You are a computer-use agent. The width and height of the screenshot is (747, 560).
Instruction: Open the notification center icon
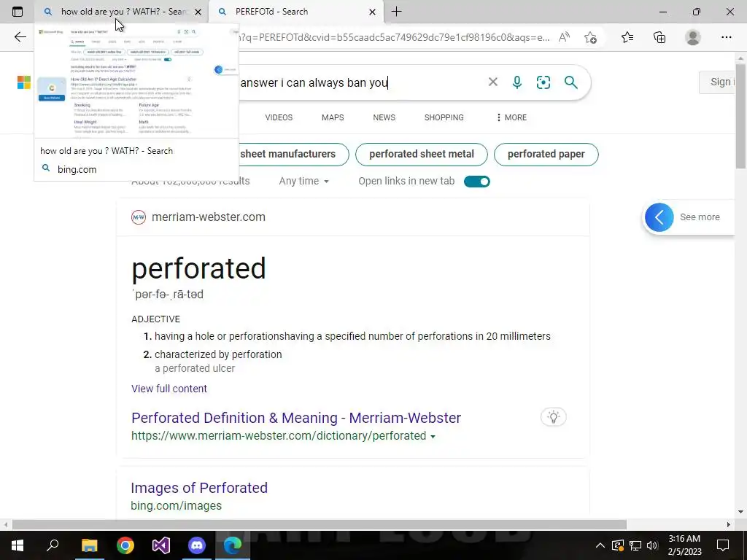coord(723,545)
